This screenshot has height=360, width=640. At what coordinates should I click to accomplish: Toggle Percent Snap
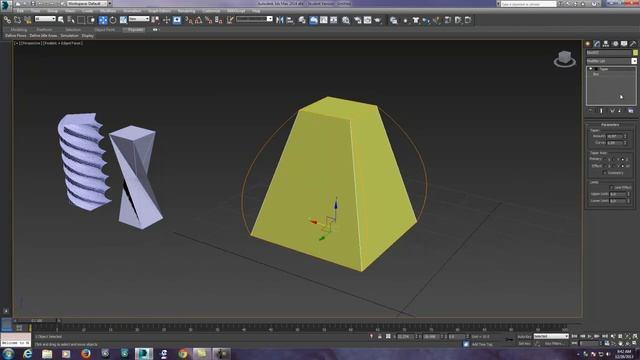point(209,20)
